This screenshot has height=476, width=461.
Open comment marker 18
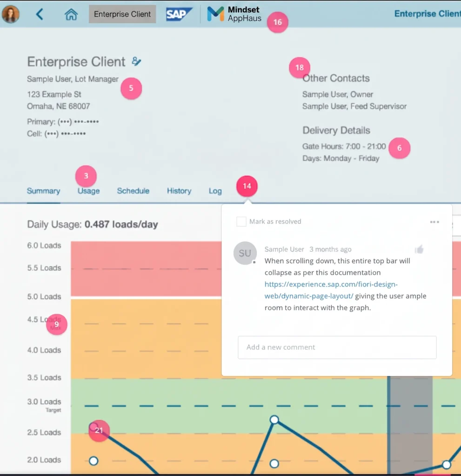tap(299, 67)
